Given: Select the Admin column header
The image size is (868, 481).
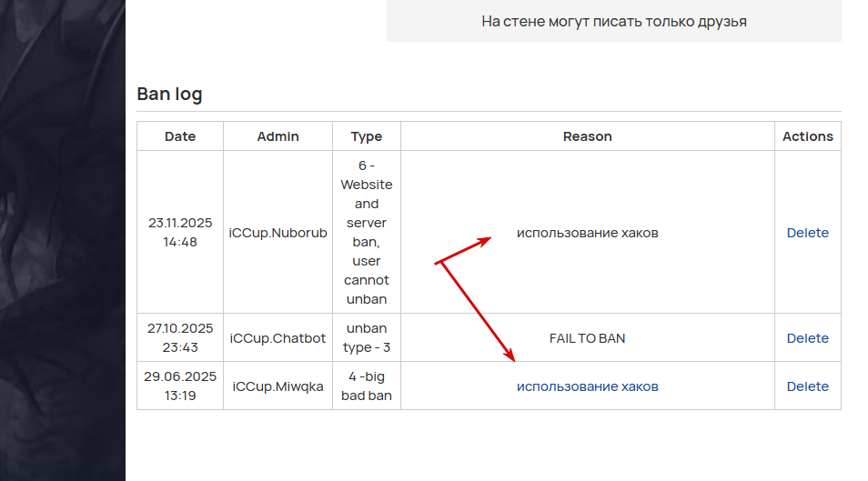Looking at the screenshot, I should point(278,136).
